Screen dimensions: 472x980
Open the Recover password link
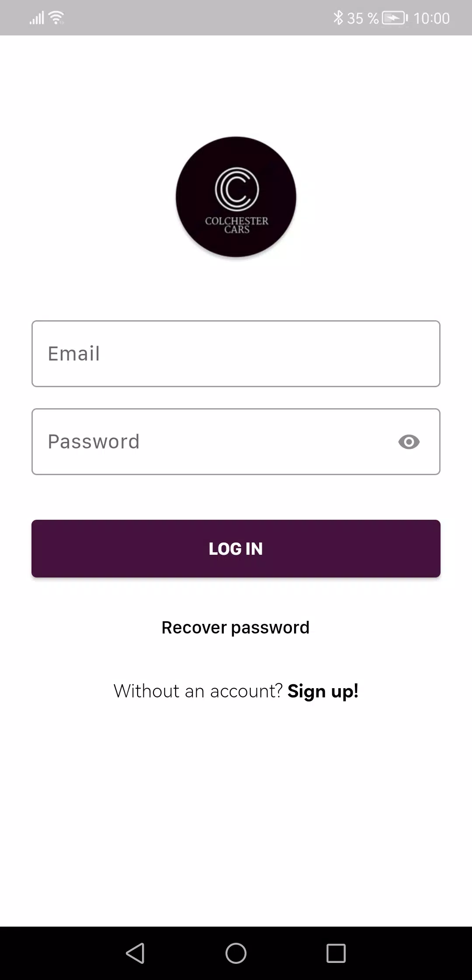coord(236,627)
